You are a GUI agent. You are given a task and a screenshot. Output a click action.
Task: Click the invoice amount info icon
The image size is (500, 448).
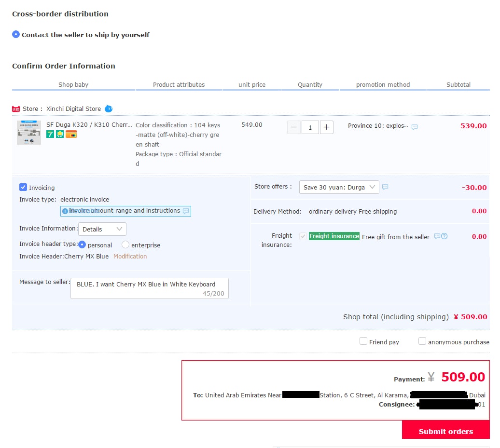[65, 211]
